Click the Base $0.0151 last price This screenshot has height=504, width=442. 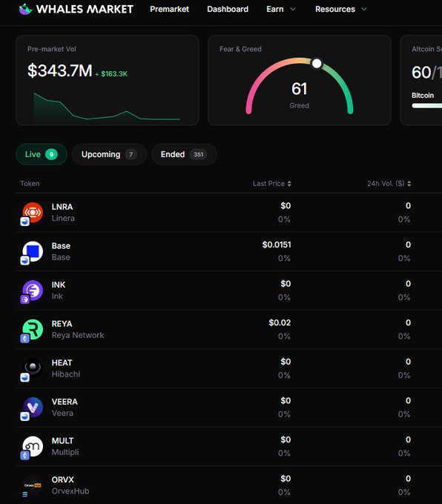click(x=277, y=245)
